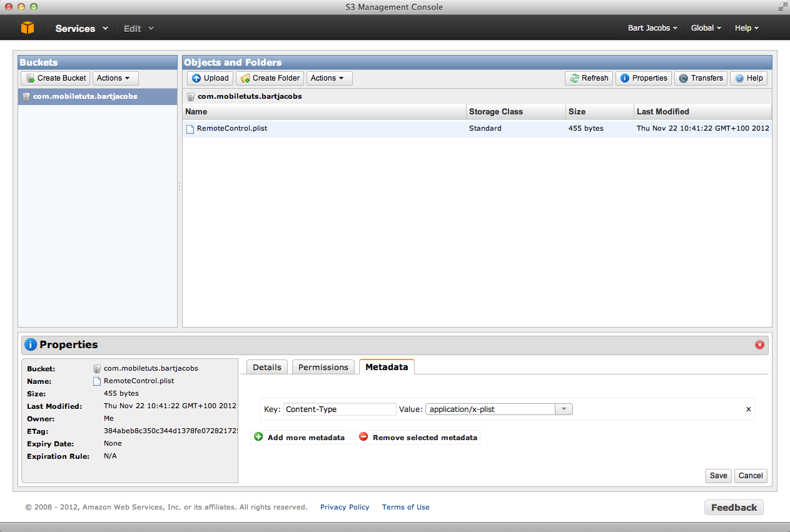Select the Metadata tab

click(387, 367)
